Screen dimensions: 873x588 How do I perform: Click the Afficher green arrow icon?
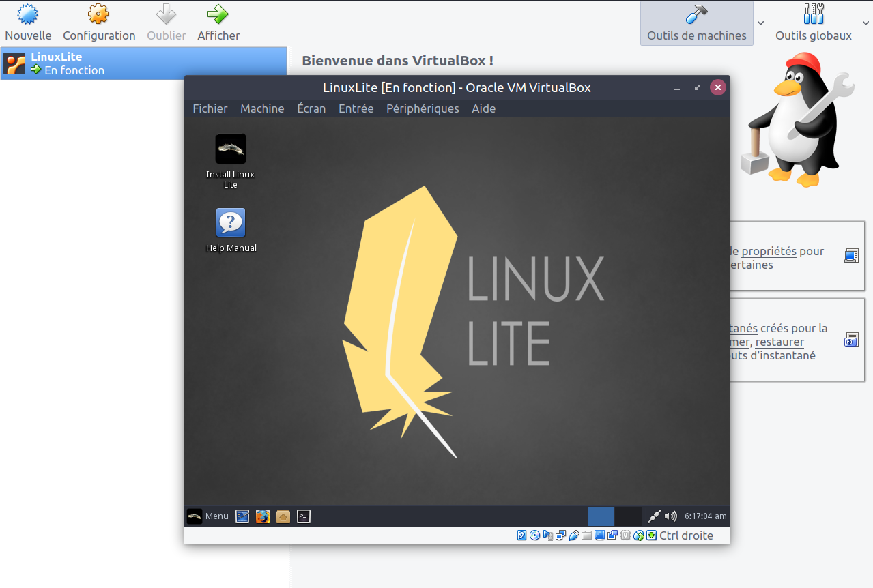pyautogui.click(x=218, y=14)
